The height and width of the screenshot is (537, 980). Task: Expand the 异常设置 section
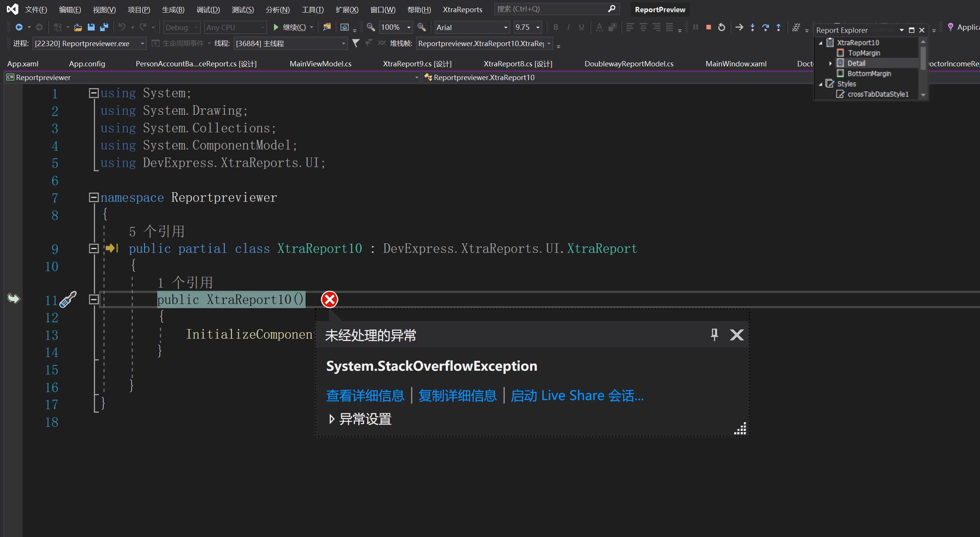pyautogui.click(x=332, y=419)
